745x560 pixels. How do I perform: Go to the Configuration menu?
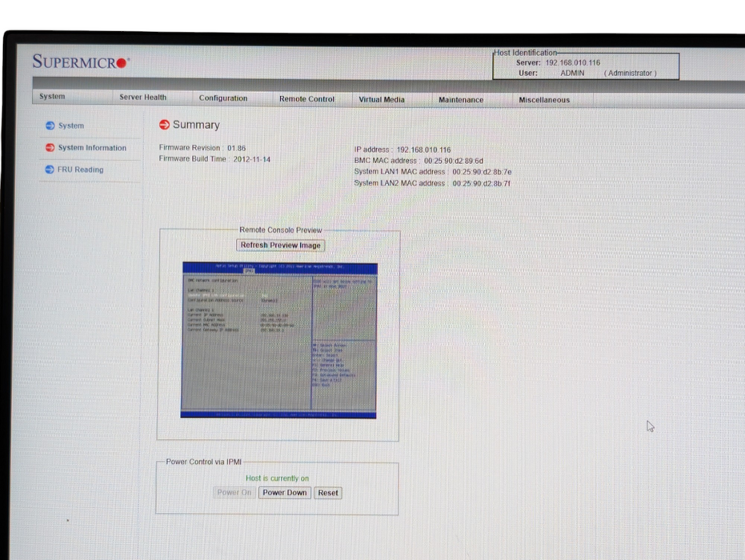click(223, 98)
